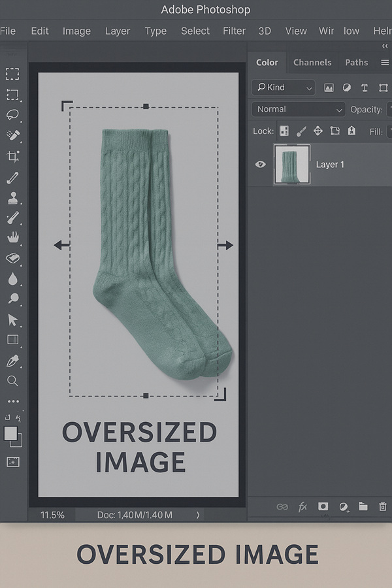Select the Crop tool
Screen dimensions: 392x588
pyautogui.click(x=13, y=156)
